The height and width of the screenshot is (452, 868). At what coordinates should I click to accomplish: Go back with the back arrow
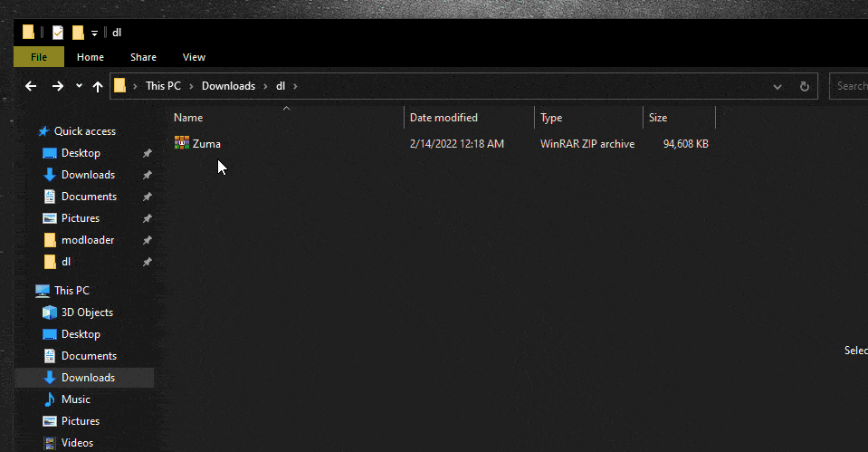pos(31,86)
